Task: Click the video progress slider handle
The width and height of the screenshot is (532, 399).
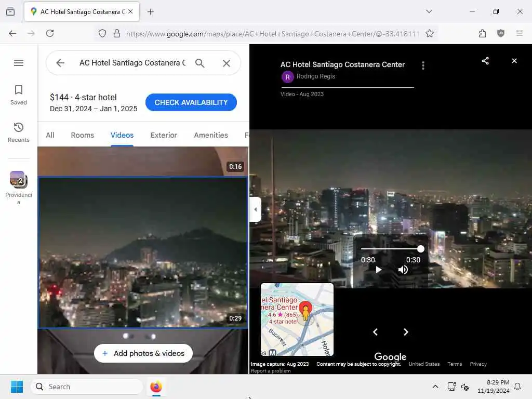Action: [x=421, y=249]
